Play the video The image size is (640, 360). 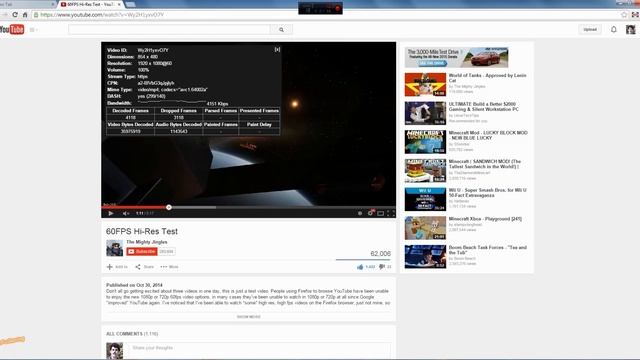point(111,213)
